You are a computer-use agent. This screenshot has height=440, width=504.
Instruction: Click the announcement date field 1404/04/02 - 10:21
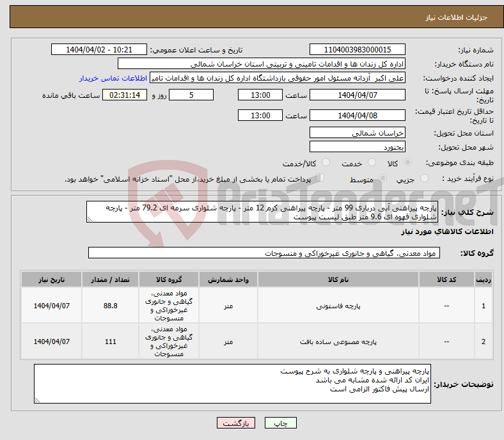(x=99, y=49)
